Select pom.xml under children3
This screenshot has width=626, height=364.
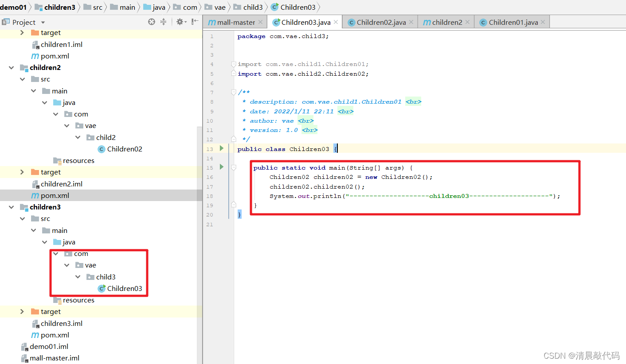point(50,335)
